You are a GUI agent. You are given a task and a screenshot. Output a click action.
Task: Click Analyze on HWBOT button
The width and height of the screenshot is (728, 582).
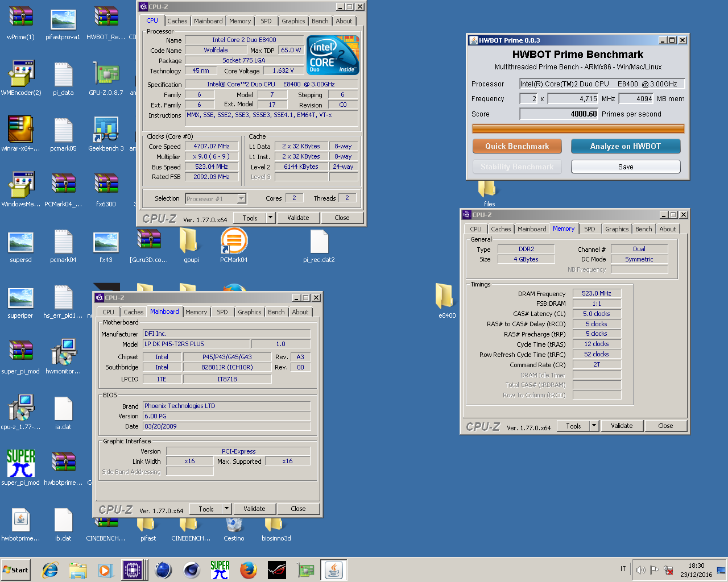coord(626,146)
